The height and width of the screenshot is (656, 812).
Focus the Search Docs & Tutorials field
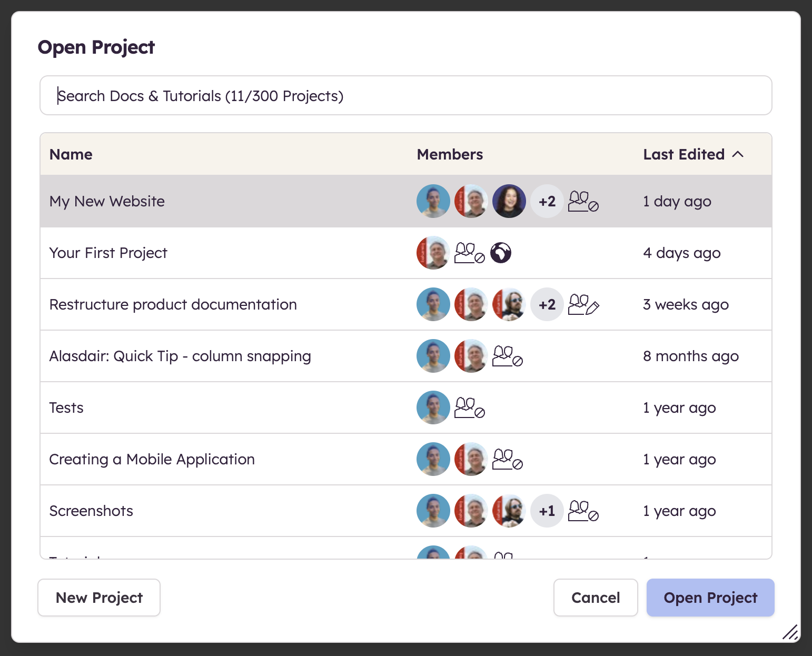click(405, 96)
